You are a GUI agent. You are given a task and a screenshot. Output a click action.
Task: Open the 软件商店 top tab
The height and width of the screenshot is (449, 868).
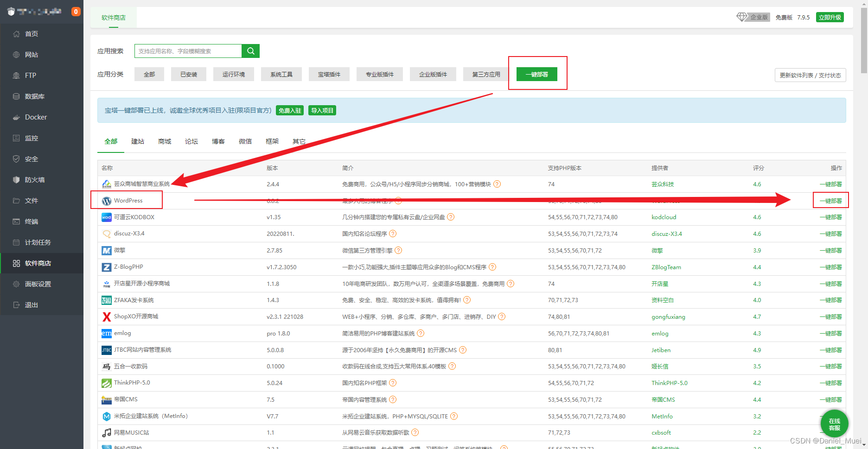pos(114,18)
